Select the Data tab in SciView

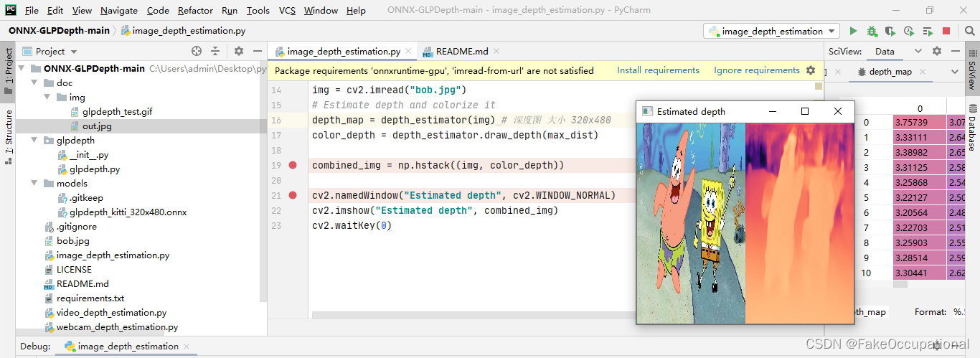point(885,52)
